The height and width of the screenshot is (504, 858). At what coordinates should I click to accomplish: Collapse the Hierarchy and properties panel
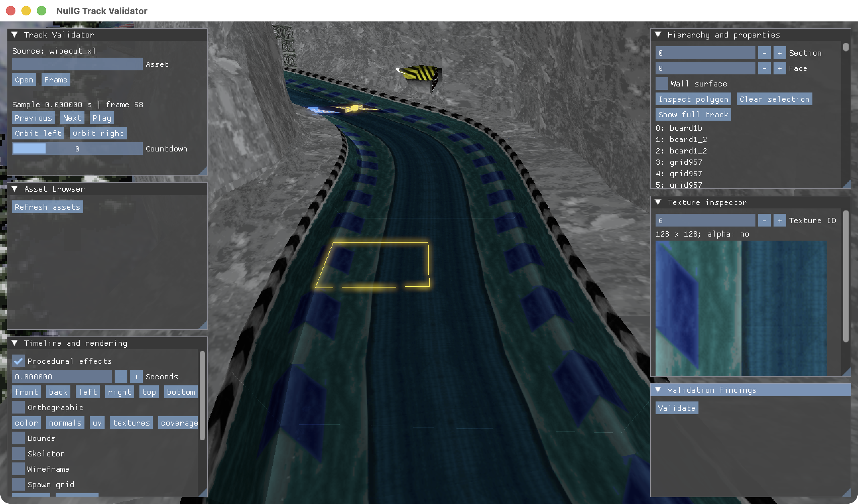658,35
